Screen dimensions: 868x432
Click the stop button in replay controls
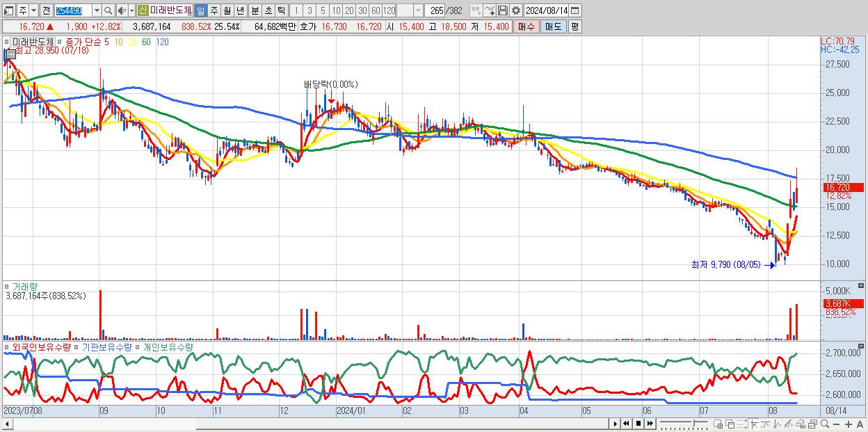(x=638, y=424)
